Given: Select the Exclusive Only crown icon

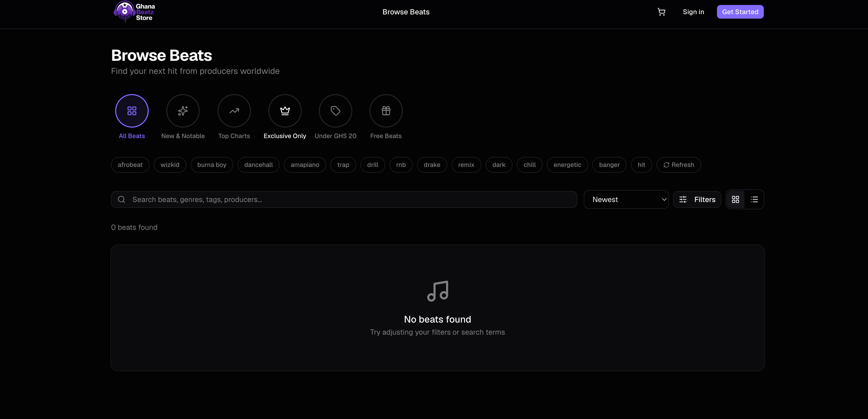Looking at the screenshot, I should pyautogui.click(x=285, y=111).
